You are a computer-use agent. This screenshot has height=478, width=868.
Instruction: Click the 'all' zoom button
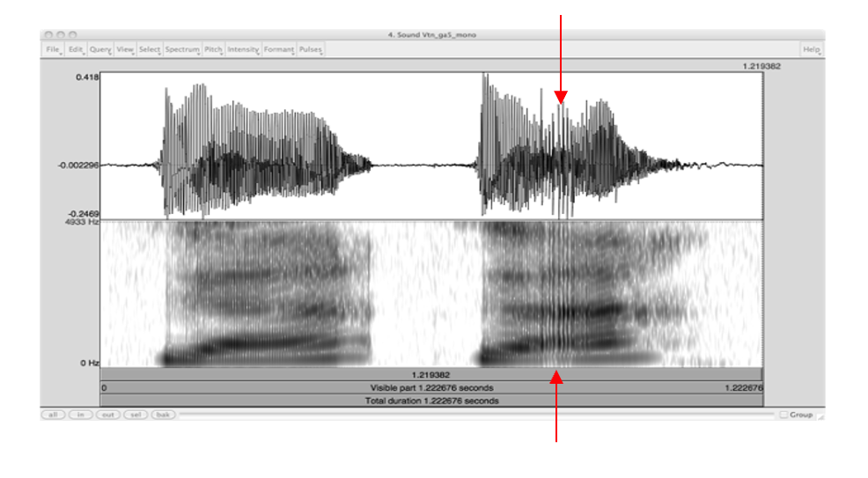pyautogui.click(x=54, y=414)
